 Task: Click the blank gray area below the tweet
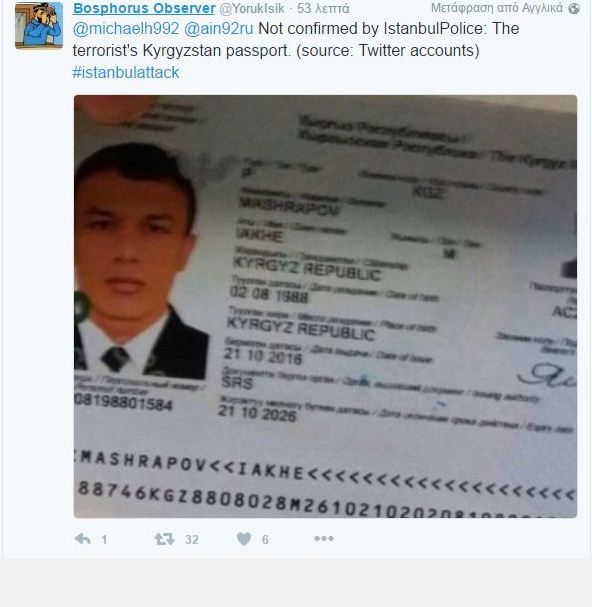(x=296, y=583)
